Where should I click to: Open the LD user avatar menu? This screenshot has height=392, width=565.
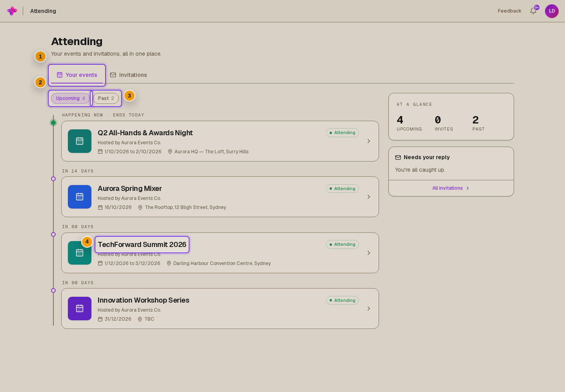coord(552,11)
